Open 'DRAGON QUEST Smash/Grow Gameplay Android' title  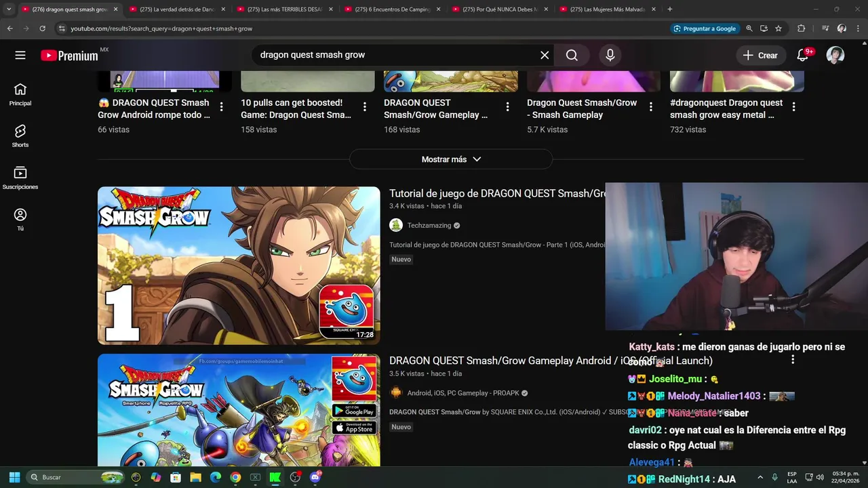[551, 361]
